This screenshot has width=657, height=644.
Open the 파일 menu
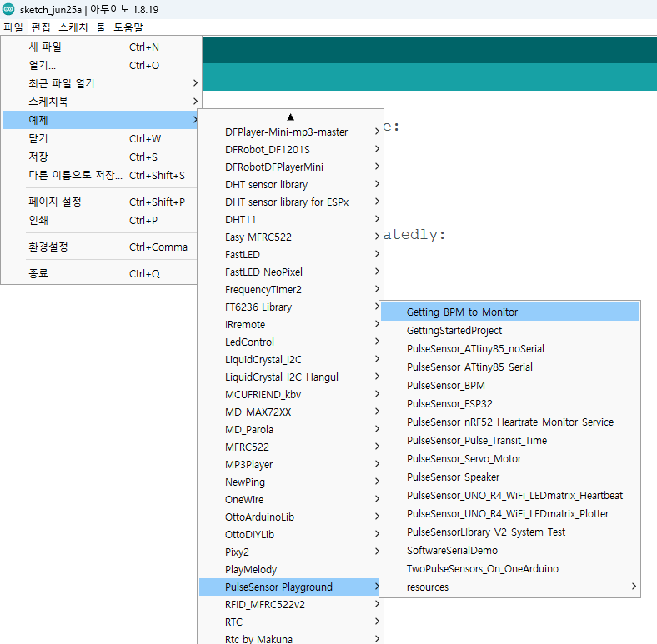[13, 27]
